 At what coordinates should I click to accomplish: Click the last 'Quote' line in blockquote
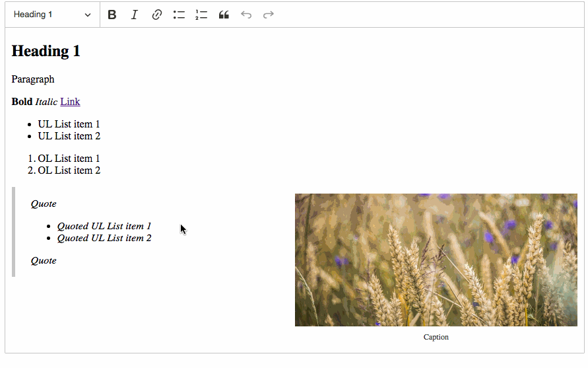[x=44, y=261]
